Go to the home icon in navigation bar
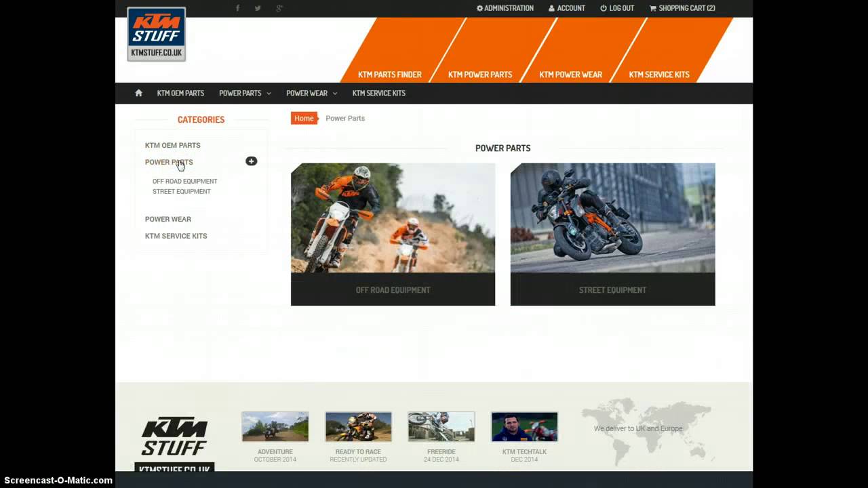Screen dimensions: 868x488 pyautogui.click(x=138, y=93)
